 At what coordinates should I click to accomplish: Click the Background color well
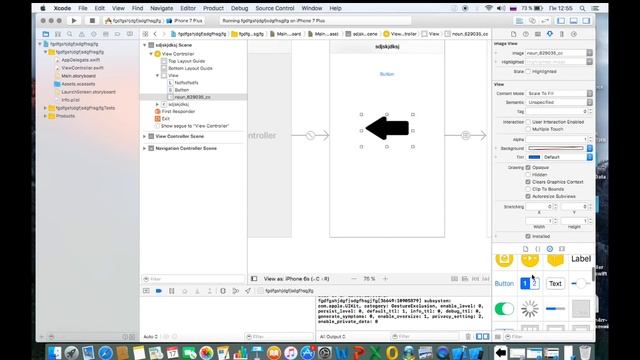click(556, 148)
